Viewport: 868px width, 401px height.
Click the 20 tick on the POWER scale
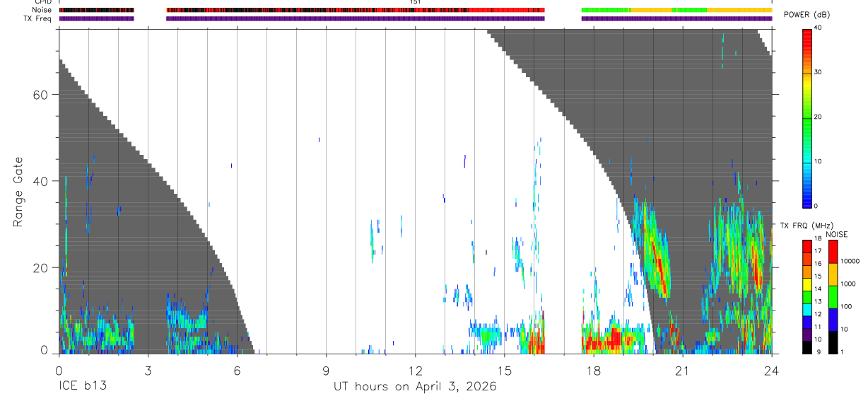pyautogui.click(x=818, y=117)
